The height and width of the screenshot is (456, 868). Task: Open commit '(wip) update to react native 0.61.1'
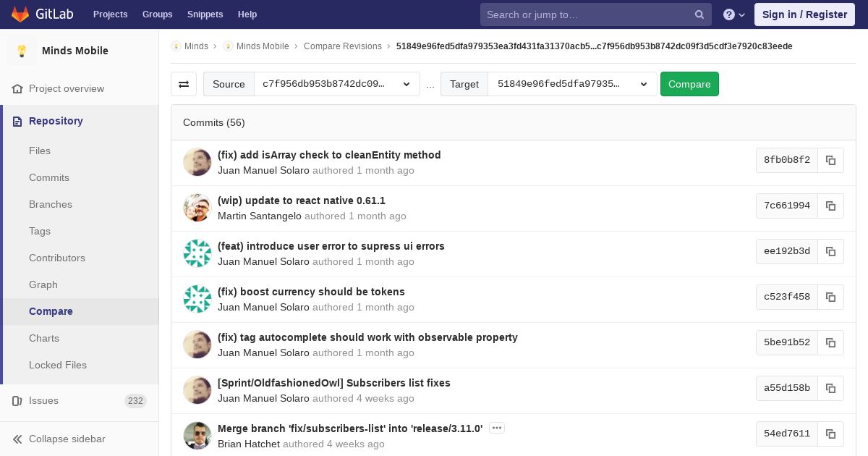(x=301, y=200)
